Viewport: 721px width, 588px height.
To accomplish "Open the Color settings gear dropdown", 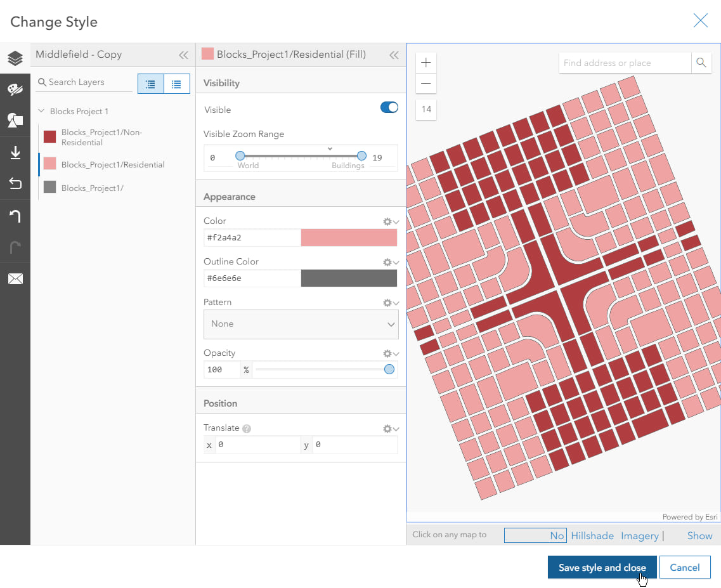I will [x=390, y=221].
